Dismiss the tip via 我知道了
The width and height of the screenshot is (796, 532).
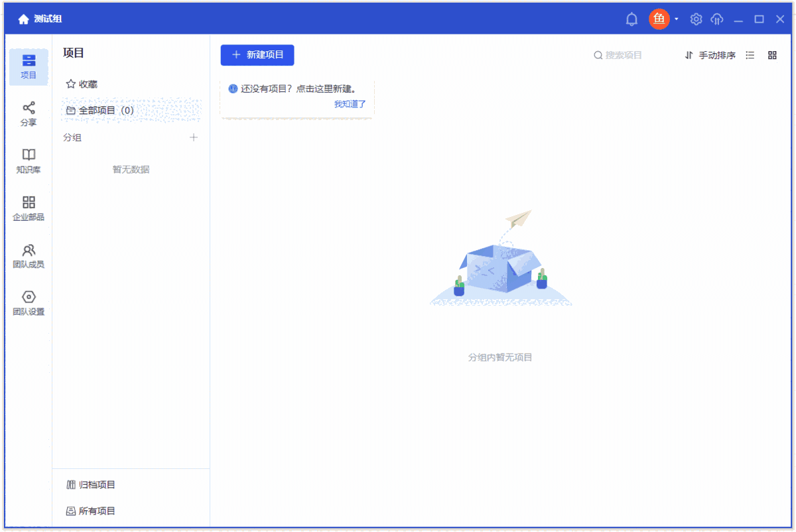tap(350, 104)
